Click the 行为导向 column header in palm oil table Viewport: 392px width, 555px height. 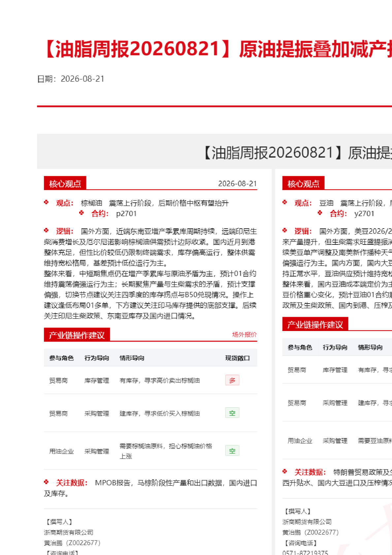click(x=97, y=358)
